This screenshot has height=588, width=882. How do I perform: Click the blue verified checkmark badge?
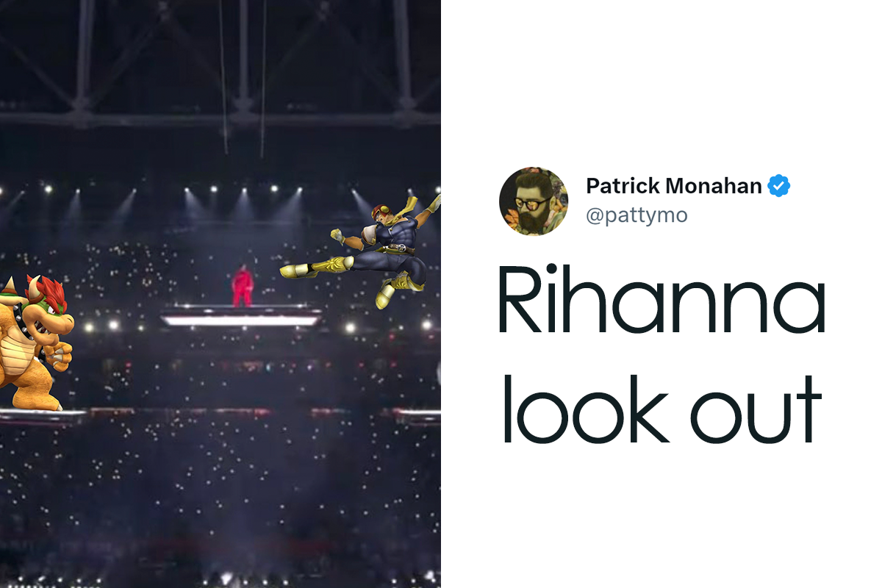coord(779,187)
